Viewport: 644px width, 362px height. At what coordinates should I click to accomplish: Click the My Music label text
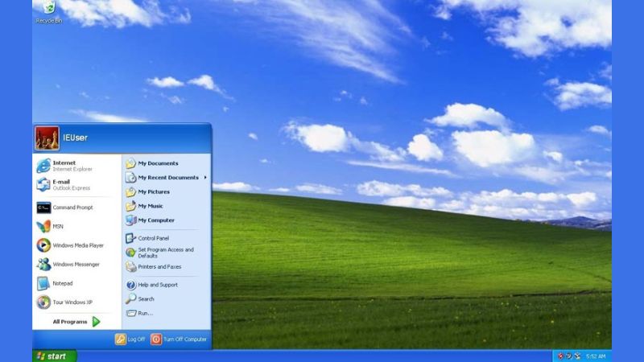pos(151,206)
